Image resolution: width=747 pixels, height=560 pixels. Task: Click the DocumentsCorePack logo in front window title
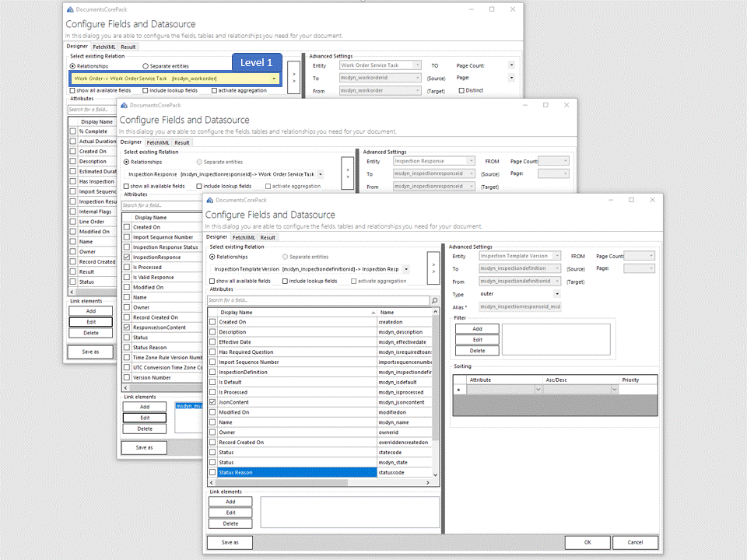coord(209,200)
